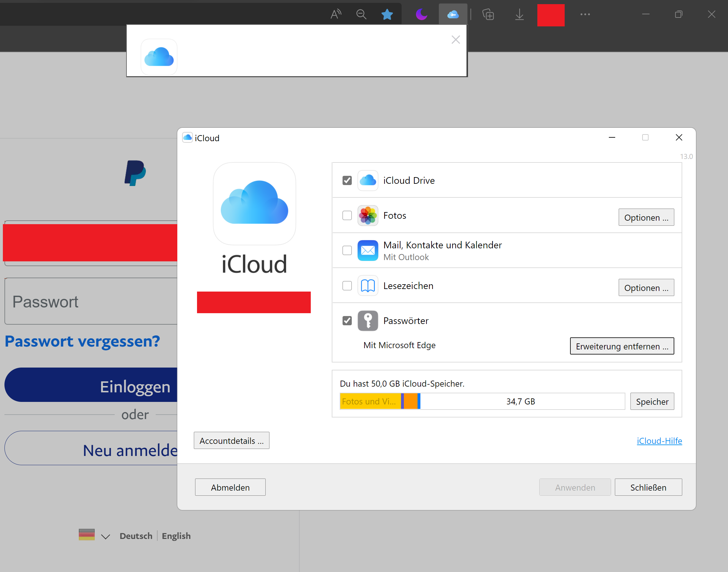Click the iCloud storage usage bar
The height and width of the screenshot is (572, 728).
[x=482, y=401]
